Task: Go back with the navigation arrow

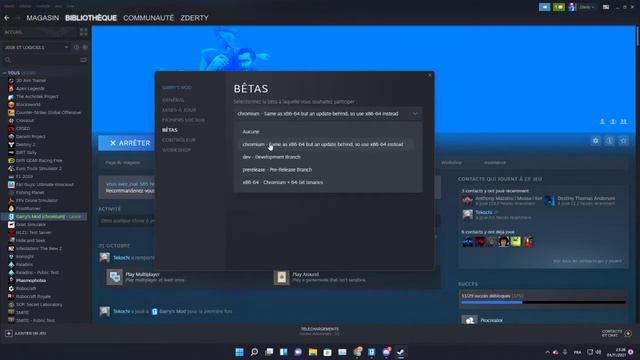Action: coord(7,18)
